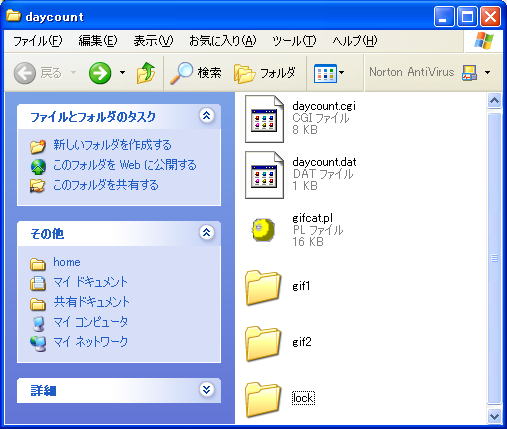Click the green Forward arrow button
This screenshot has height=429, width=507.
pos(100,73)
